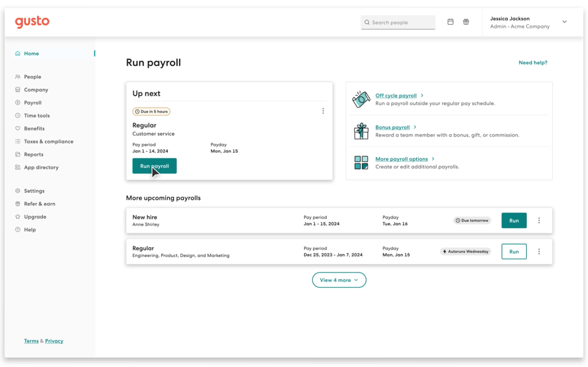
Task: Open three-dot menu for Engineering Regular payroll
Action: pos(539,252)
